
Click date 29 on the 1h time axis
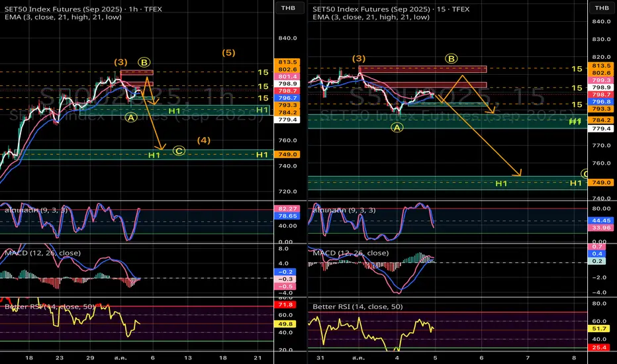click(x=91, y=357)
